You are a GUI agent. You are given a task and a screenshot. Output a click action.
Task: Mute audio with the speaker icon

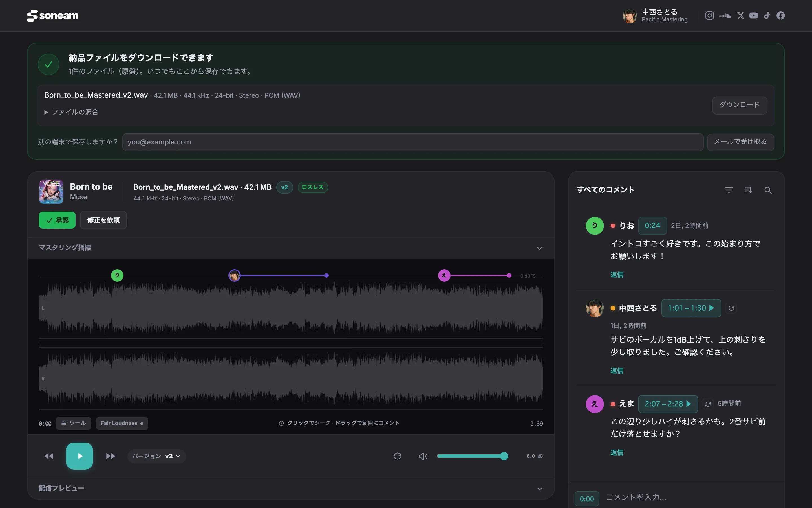coord(423,456)
